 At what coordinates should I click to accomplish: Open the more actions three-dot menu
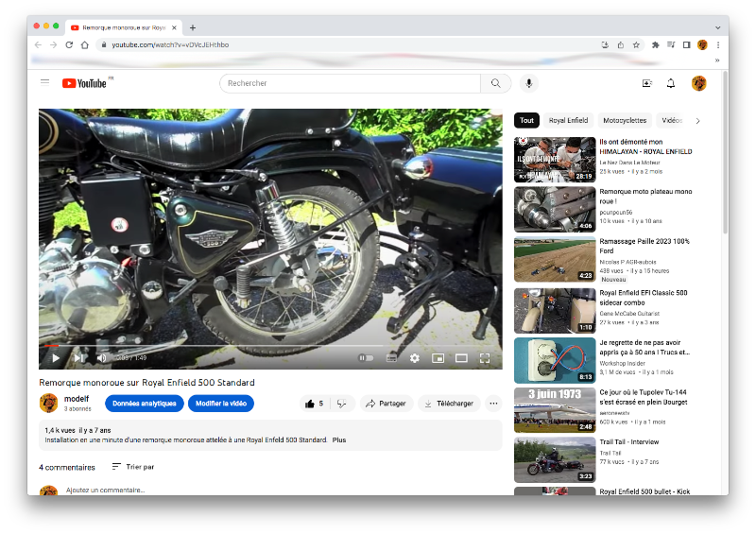[x=492, y=404]
